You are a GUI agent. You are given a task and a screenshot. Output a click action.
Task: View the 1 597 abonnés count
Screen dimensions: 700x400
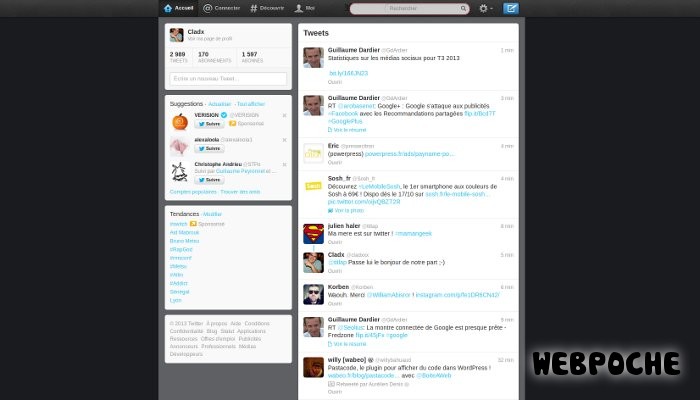[252, 57]
